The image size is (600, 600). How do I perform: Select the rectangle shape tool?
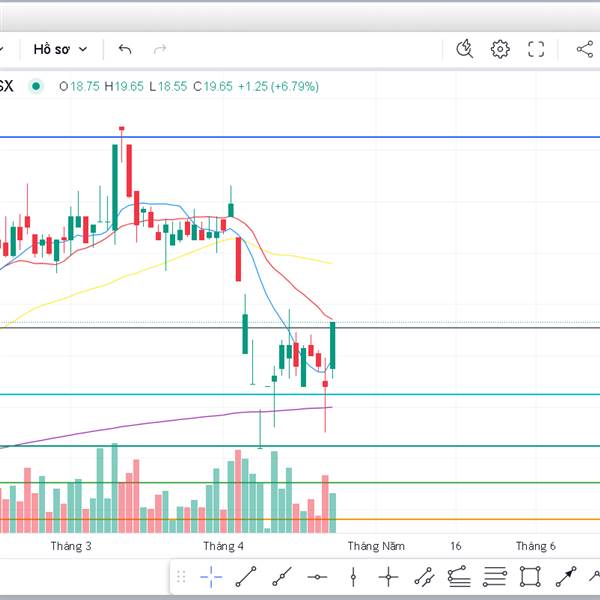pyautogui.click(x=530, y=576)
